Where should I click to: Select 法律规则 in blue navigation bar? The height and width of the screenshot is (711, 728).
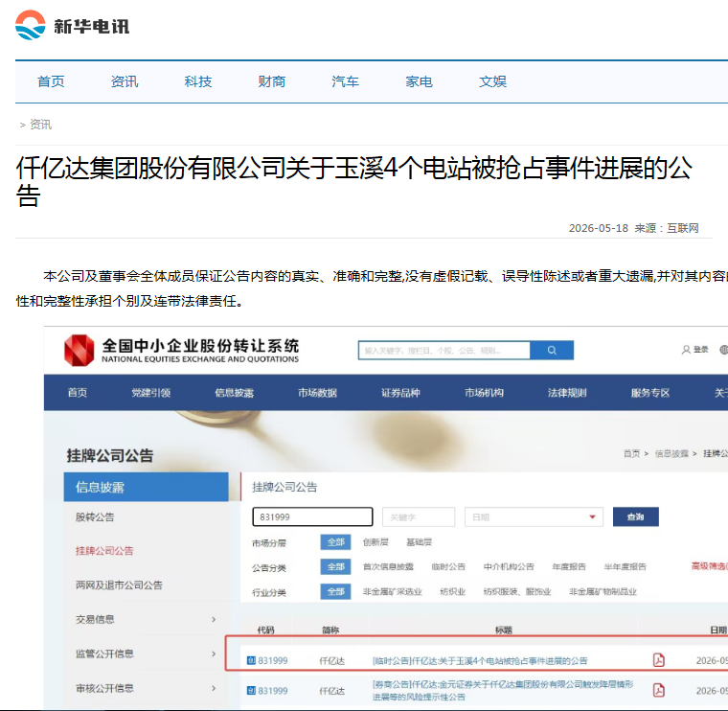pyautogui.click(x=567, y=393)
